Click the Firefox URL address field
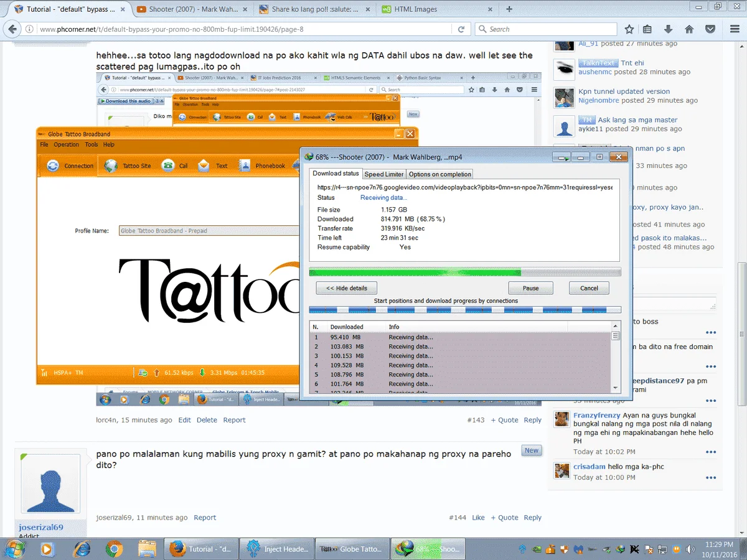The height and width of the screenshot is (560, 747). (x=246, y=29)
